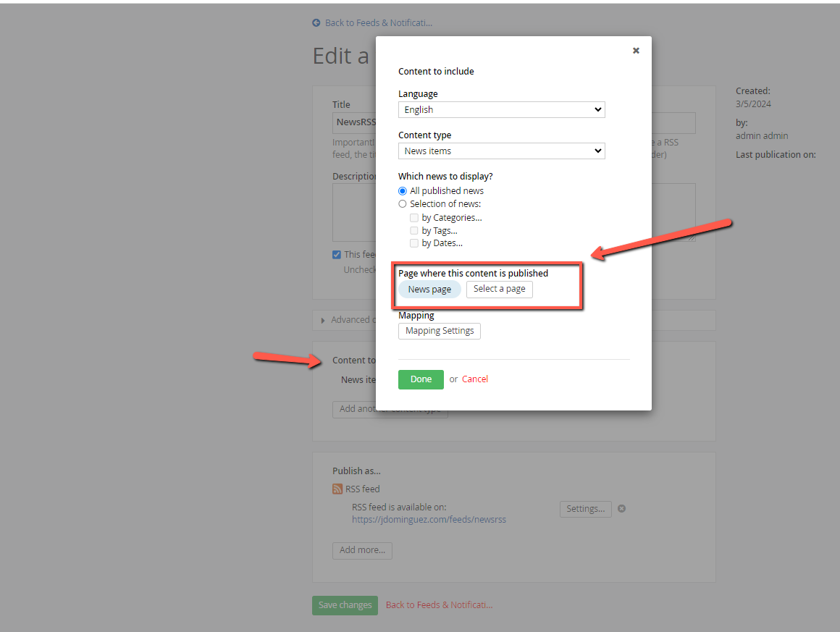Open Mapping Settings

click(x=440, y=331)
